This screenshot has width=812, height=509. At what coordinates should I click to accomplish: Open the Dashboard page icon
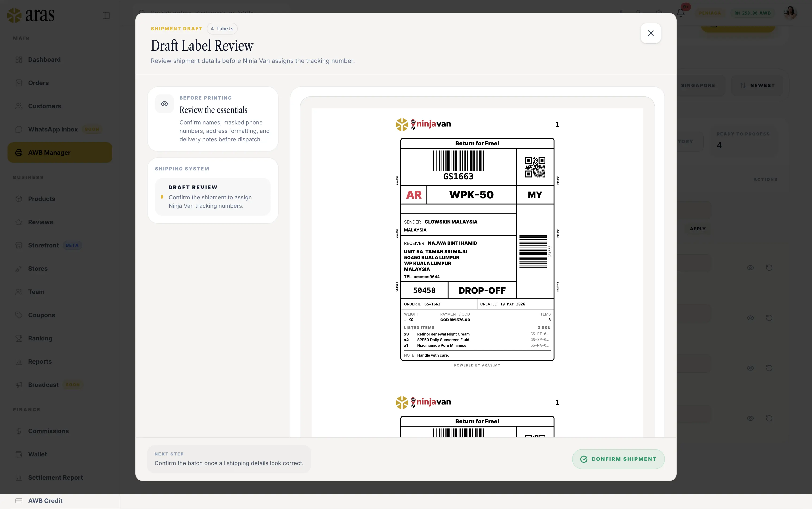coord(19,60)
